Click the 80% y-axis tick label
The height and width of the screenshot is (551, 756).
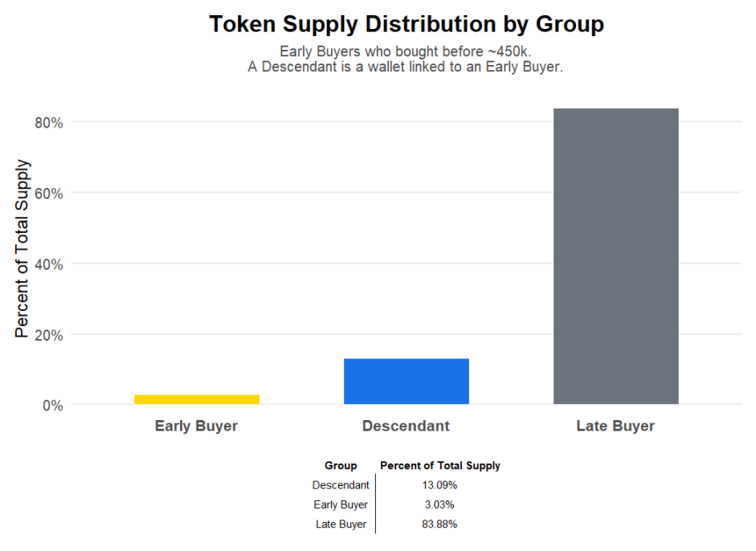[48, 122]
